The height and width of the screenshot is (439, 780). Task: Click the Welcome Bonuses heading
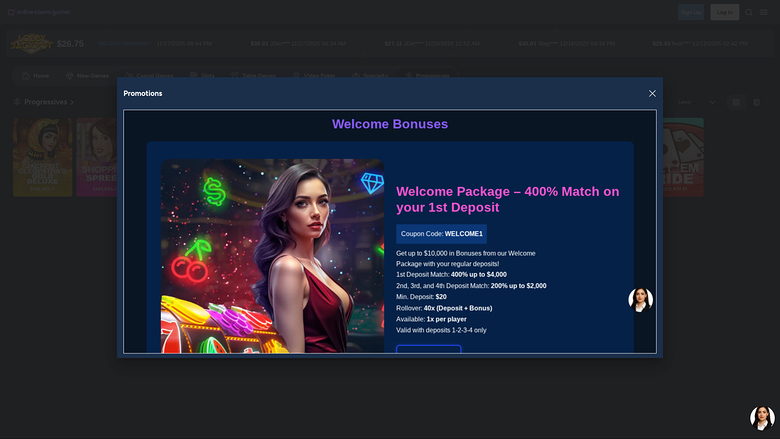tap(390, 124)
